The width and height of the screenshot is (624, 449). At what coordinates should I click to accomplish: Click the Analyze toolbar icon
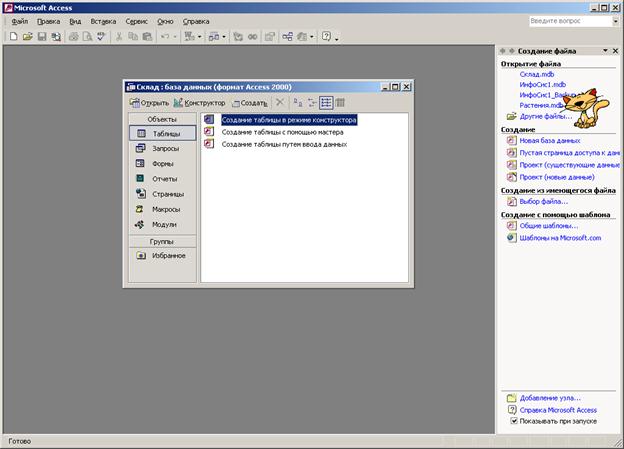pos(214,37)
